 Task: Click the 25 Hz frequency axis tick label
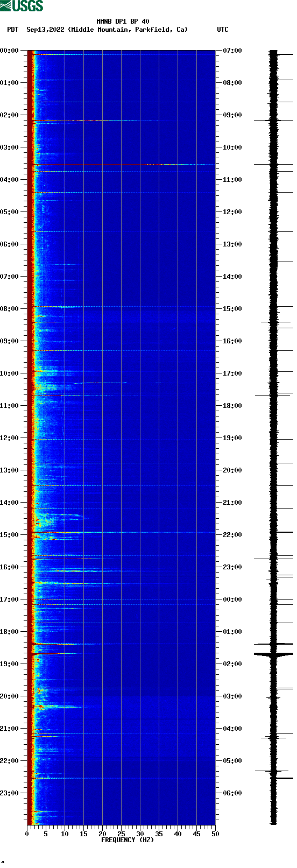click(121, 834)
